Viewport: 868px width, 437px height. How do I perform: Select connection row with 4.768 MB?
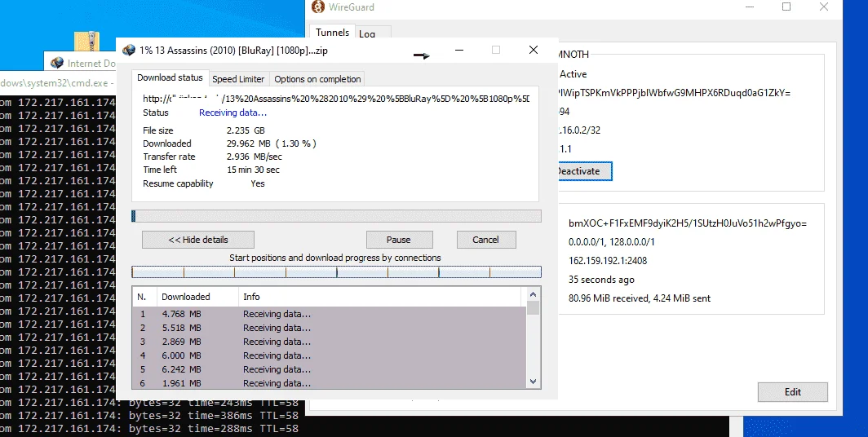330,314
